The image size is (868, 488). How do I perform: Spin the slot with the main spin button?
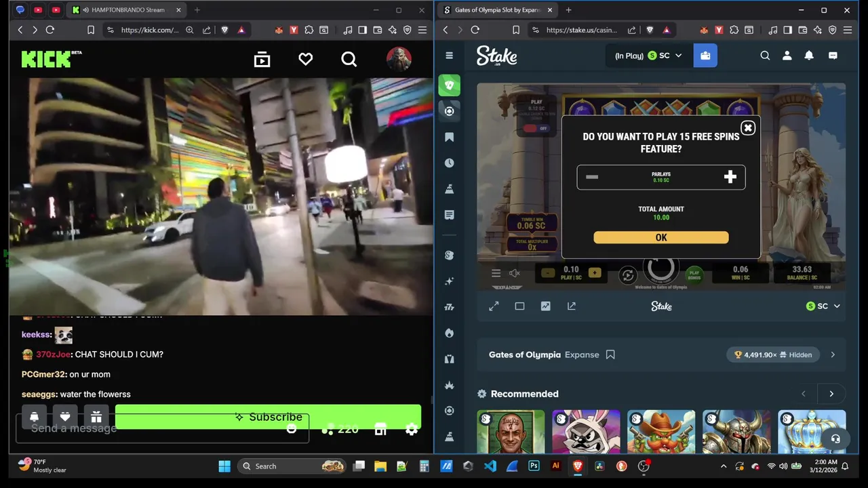click(x=661, y=268)
